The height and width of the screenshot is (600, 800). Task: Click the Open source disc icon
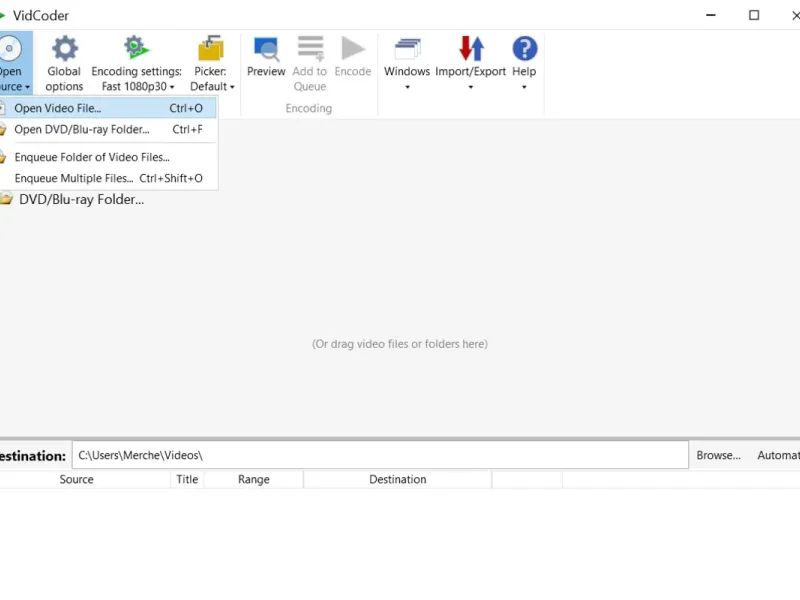9,48
